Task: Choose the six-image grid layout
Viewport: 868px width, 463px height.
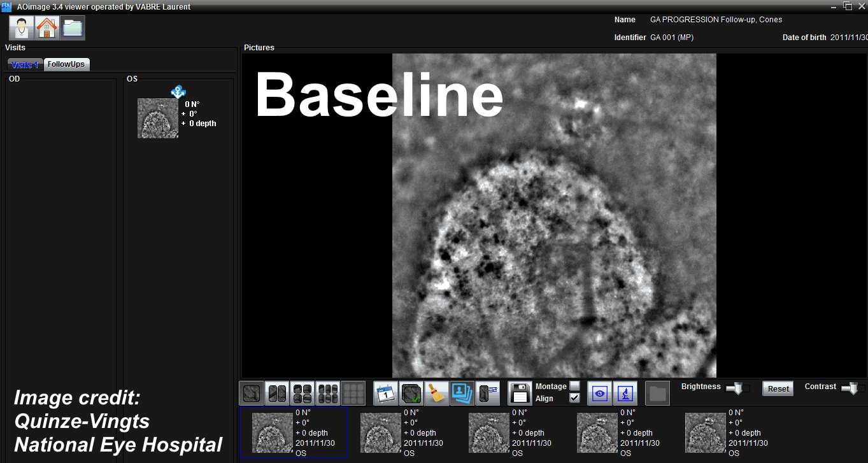Action: (x=327, y=394)
